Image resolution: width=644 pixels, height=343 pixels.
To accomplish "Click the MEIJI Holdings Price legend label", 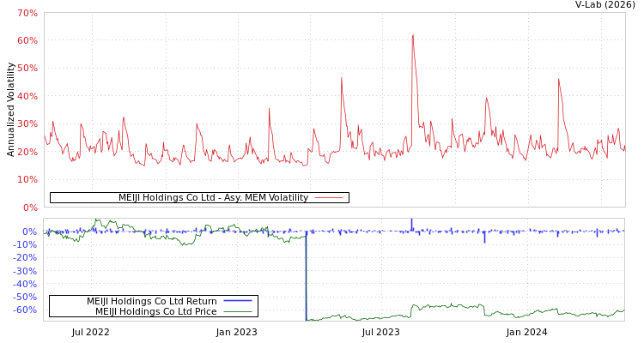I will tap(155, 311).
